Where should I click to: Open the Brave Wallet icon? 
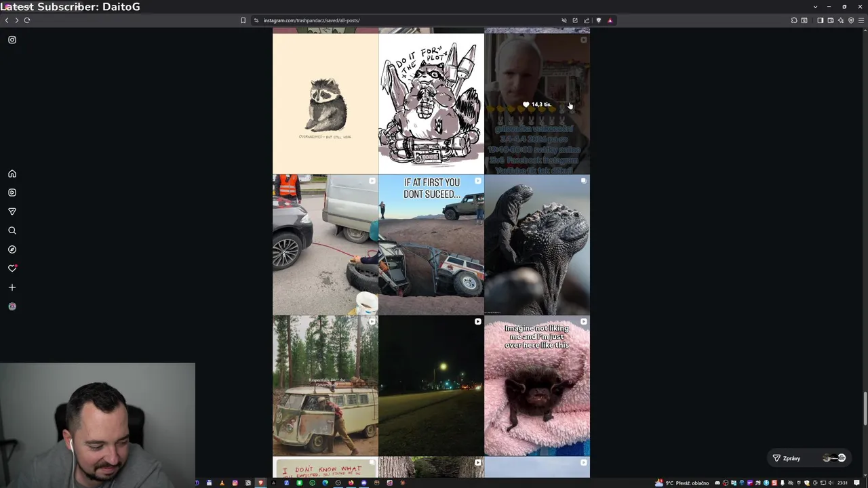point(831,20)
